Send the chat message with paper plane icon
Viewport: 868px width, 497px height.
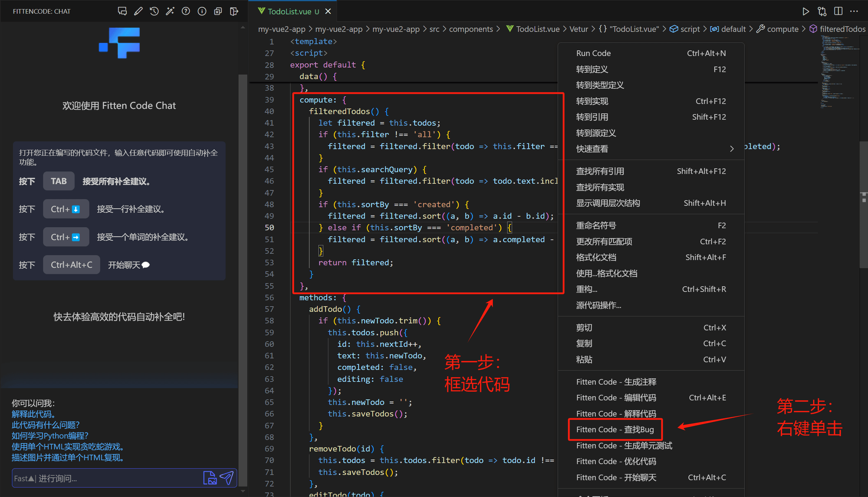pyautogui.click(x=227, y=478)
